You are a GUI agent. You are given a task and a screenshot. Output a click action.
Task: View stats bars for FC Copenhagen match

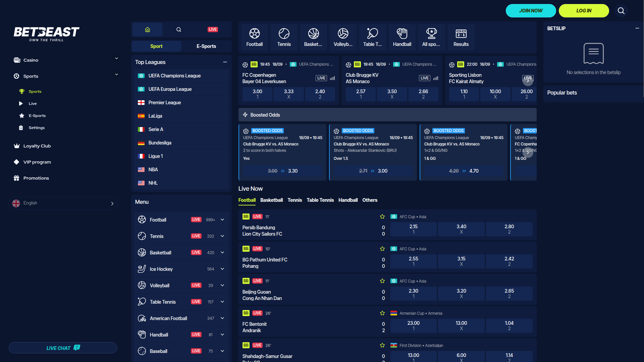332,78
